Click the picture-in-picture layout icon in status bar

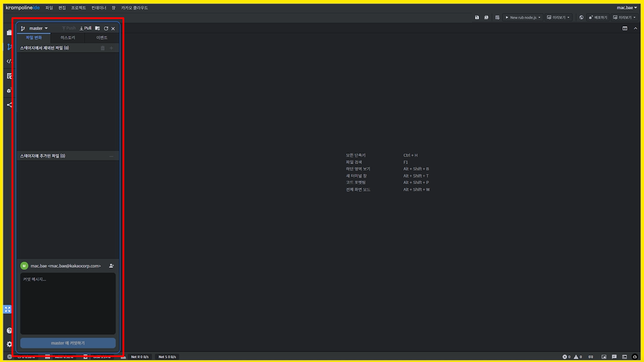[x=604, y=357]
